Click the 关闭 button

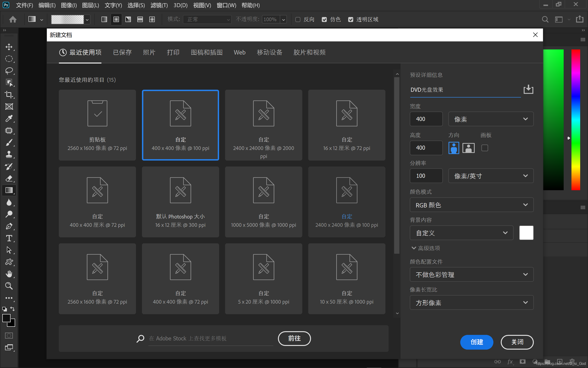click(x=517, y=342)
